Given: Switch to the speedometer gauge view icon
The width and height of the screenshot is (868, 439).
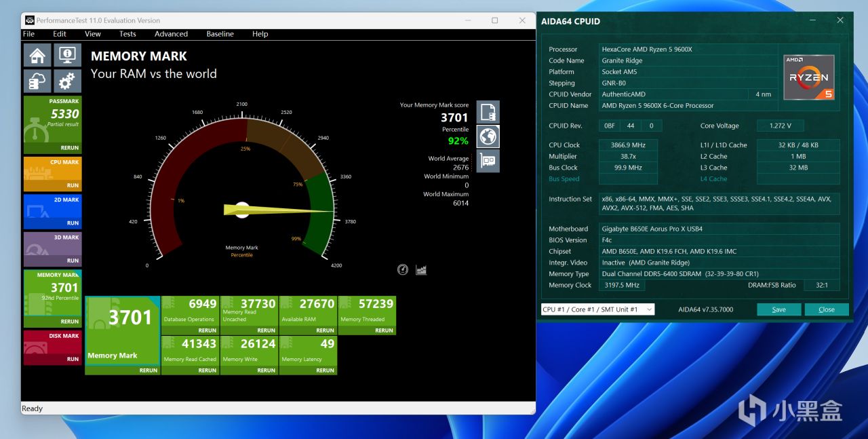Looking at the screenshot, I should (x=403, y=270).
